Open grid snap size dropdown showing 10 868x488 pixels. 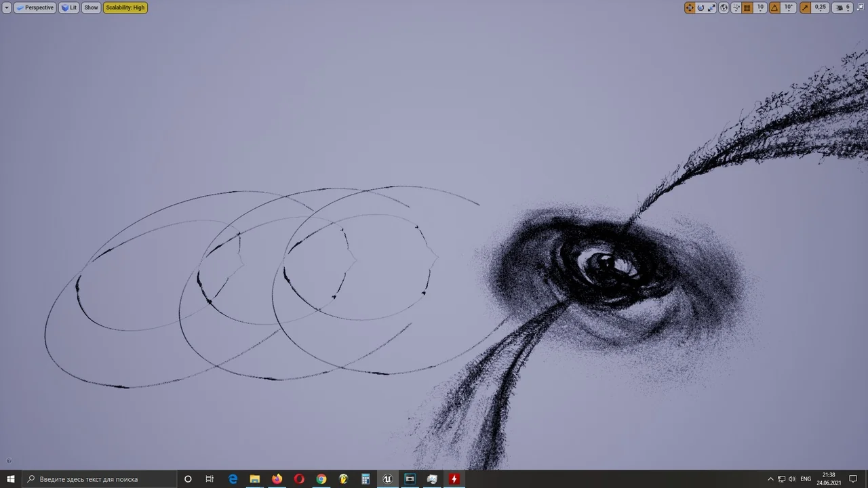(760, 7)
